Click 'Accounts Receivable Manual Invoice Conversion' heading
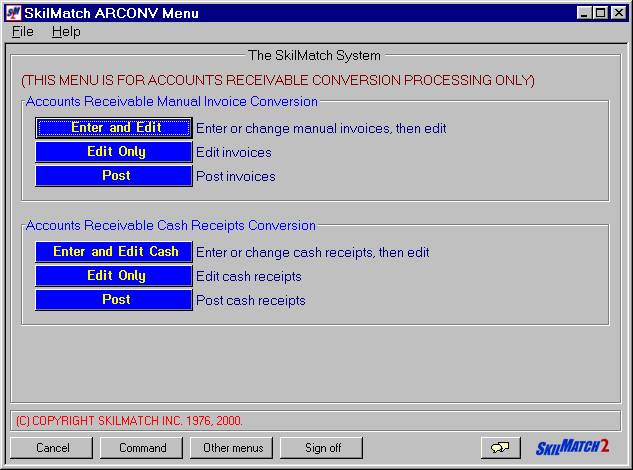Screen dimensions: 633x470 (172, 101)
